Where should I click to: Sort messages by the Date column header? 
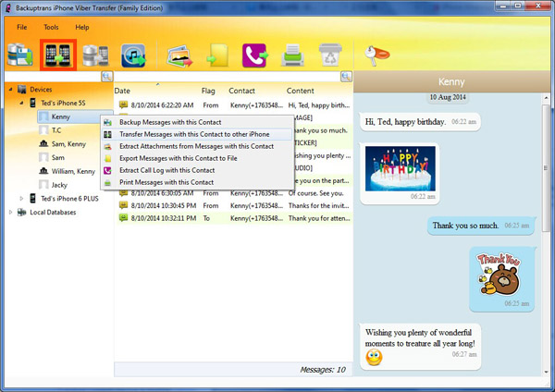coord(122,91)
